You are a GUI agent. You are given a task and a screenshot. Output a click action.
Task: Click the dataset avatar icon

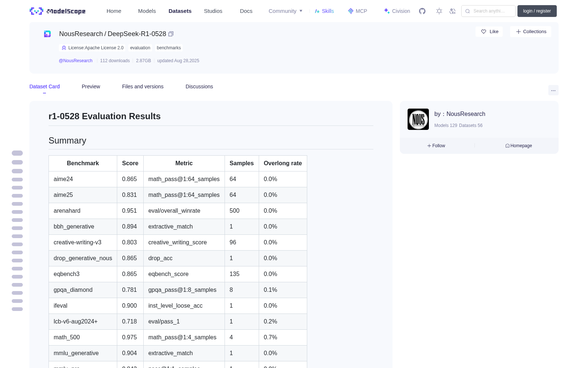(x=47, y=34)
